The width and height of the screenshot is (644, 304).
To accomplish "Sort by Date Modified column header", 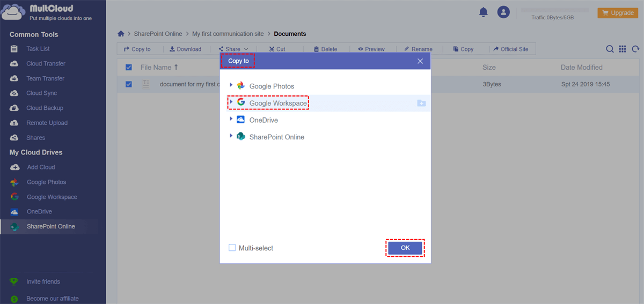I will click(582, 68).
